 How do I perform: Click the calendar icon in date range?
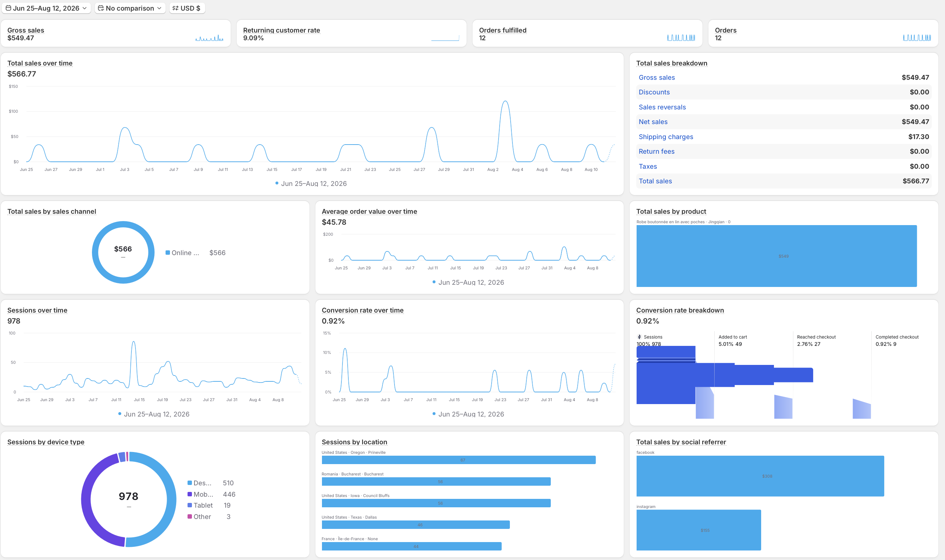(x=8, y=8)
